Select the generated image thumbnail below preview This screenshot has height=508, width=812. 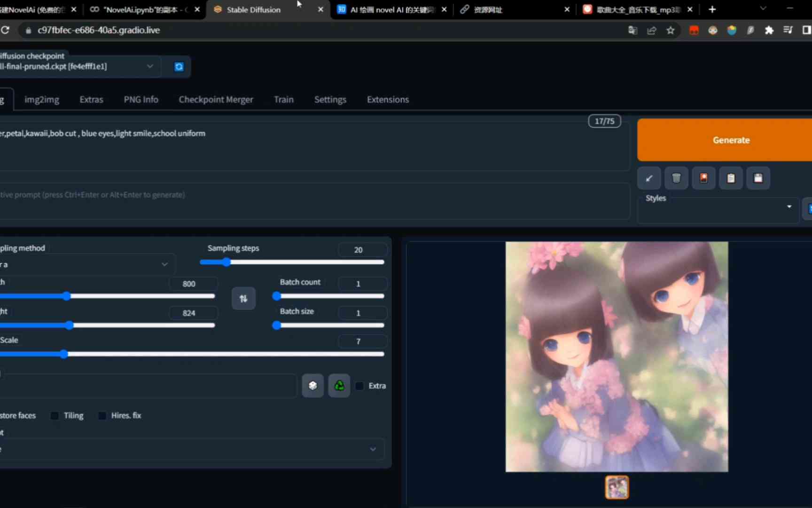[617, 487]
